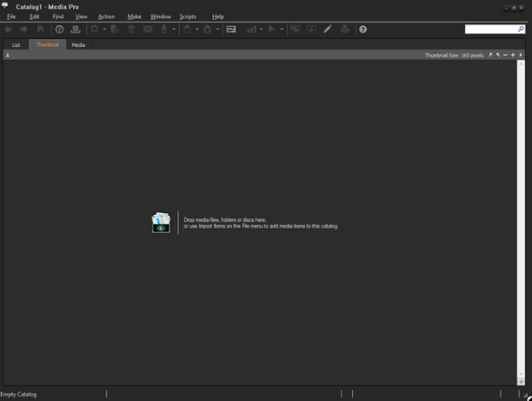Click the "Drop media files, folders or discs here" text
The height and width of the screenshot is (401, 532).
click(x=225, y=220)
